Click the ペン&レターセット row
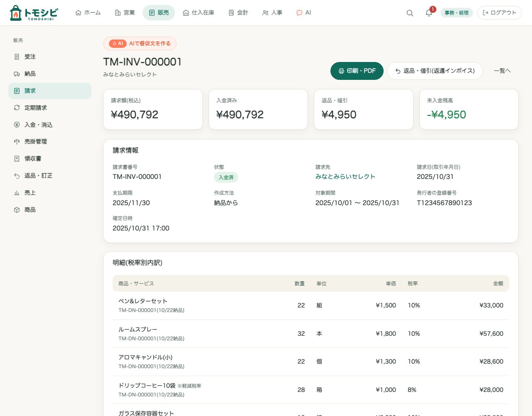Screen dimensions: 532x416 click(311, 305)
